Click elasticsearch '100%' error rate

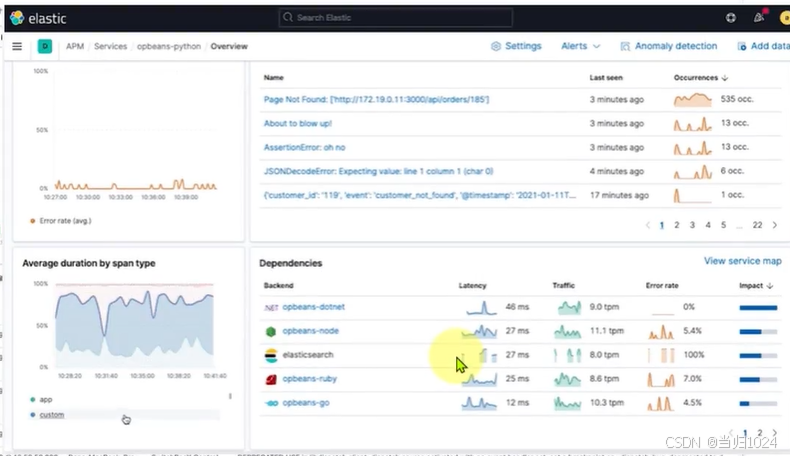tap(694, 355)
